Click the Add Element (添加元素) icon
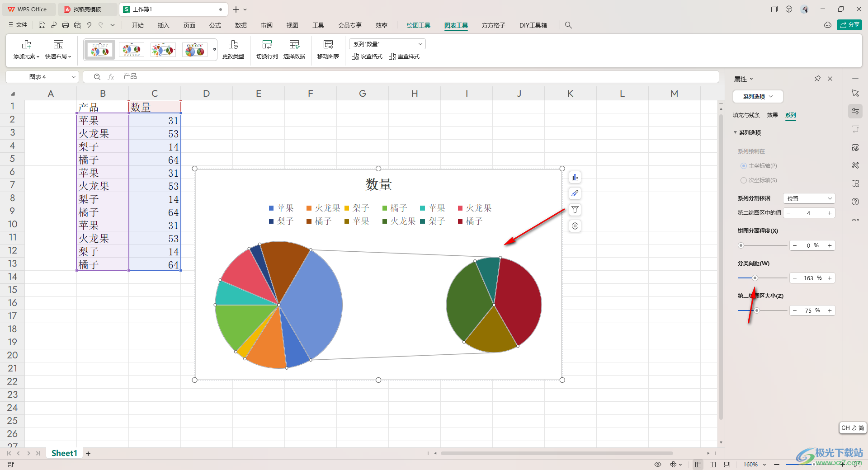Viewport: 868px width, 470px height. tap(26, 45)
